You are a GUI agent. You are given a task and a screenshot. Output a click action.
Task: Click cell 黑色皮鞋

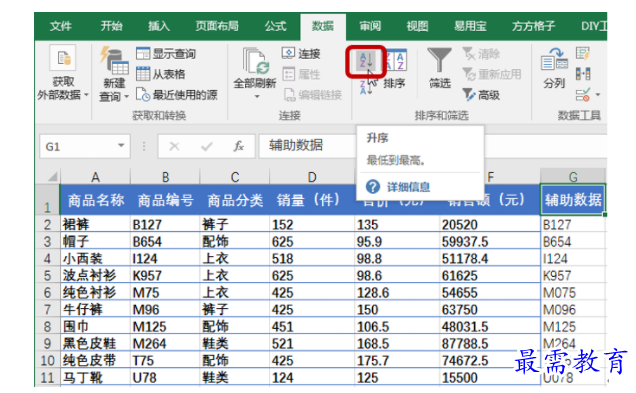coord(95,344)
